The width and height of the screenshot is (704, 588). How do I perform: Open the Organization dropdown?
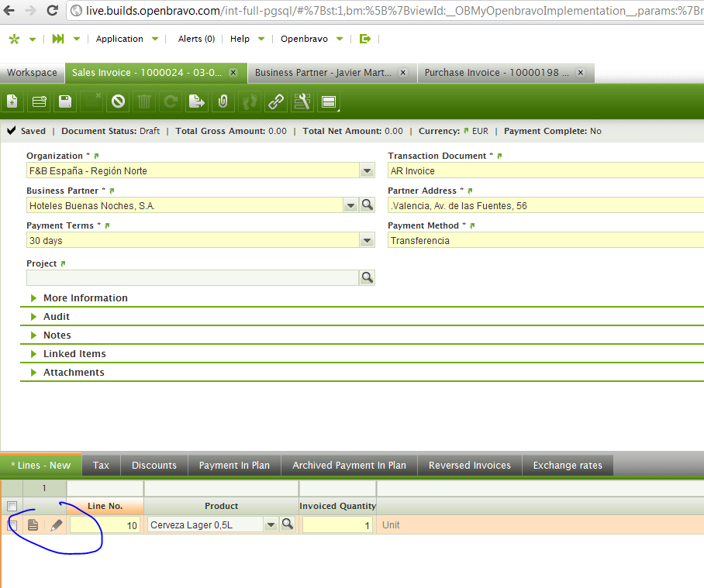tap(367, 170)
